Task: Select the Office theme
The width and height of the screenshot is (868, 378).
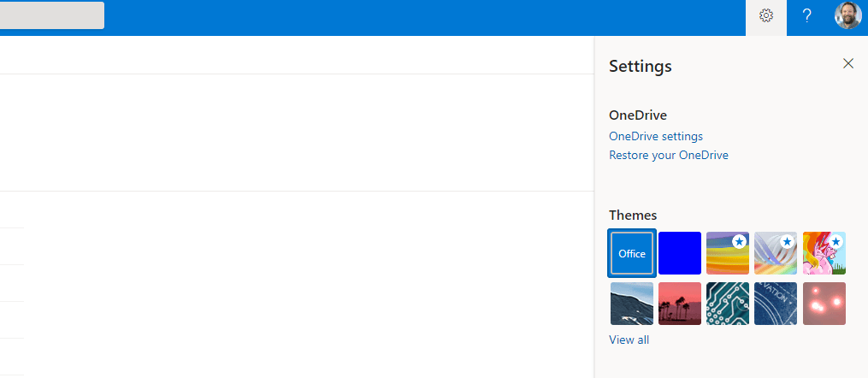Action: tap(632, 253)
